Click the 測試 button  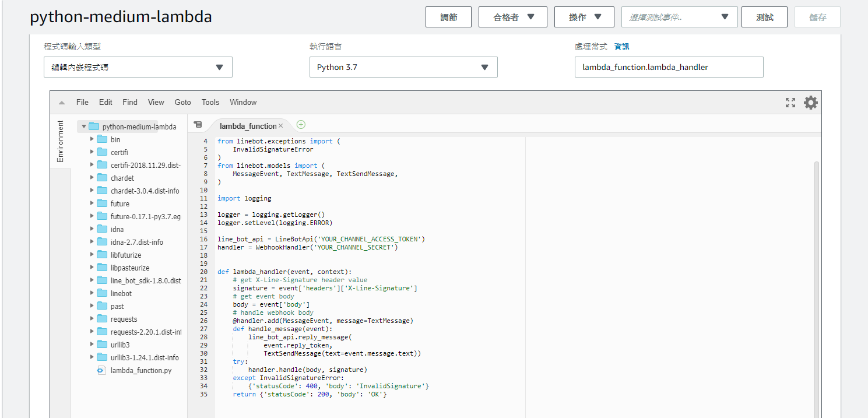coord(764,17)
